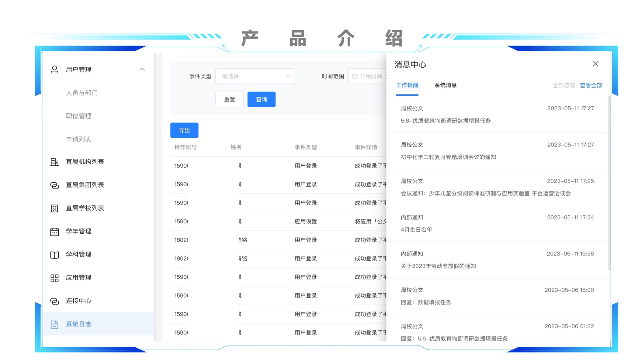The height and width of the screenshot is (362, 644).
Task: Click the 学科管理 book icon
Action: tap(54, 255)
